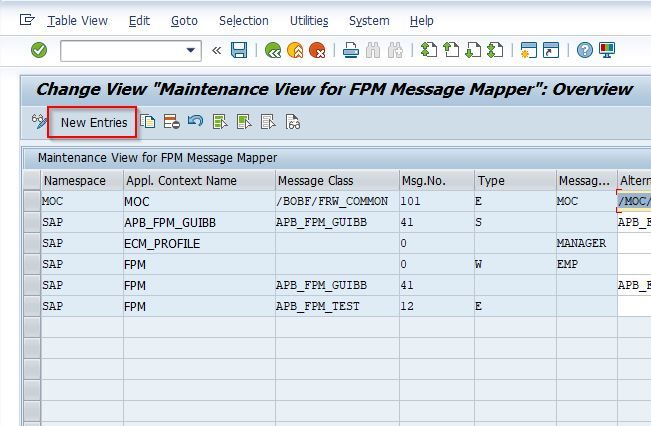Viewport: 651px width, 426px height.
Task: Click the EMP cell
Action: (x=587, y=264)
